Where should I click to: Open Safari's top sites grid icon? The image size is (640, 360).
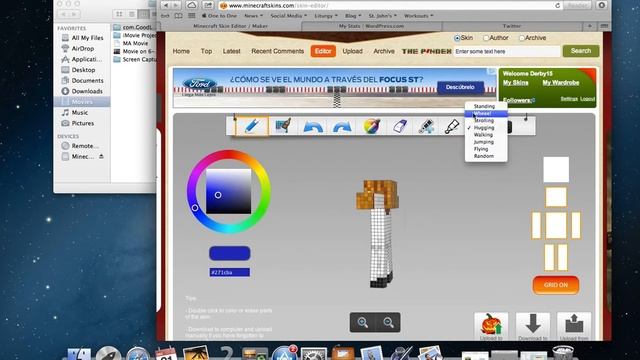tap(191, 16)
